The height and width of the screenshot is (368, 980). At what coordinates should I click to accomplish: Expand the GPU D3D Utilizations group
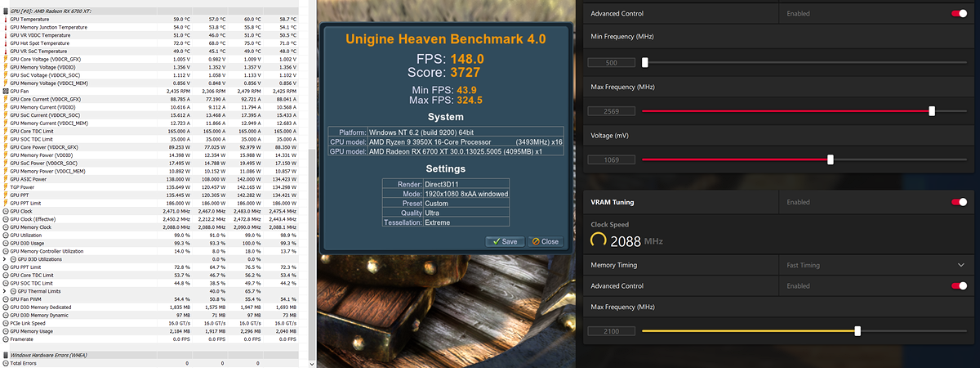tap(6, 258)
